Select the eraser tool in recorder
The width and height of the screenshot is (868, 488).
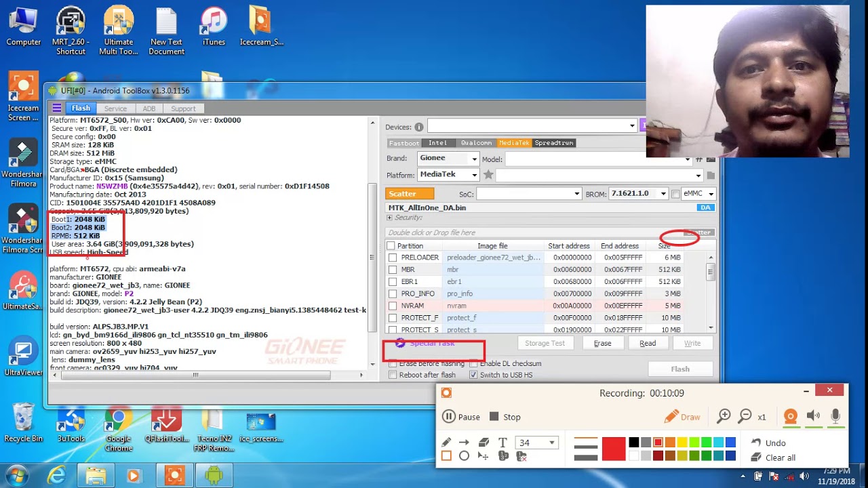coord(484,443)
